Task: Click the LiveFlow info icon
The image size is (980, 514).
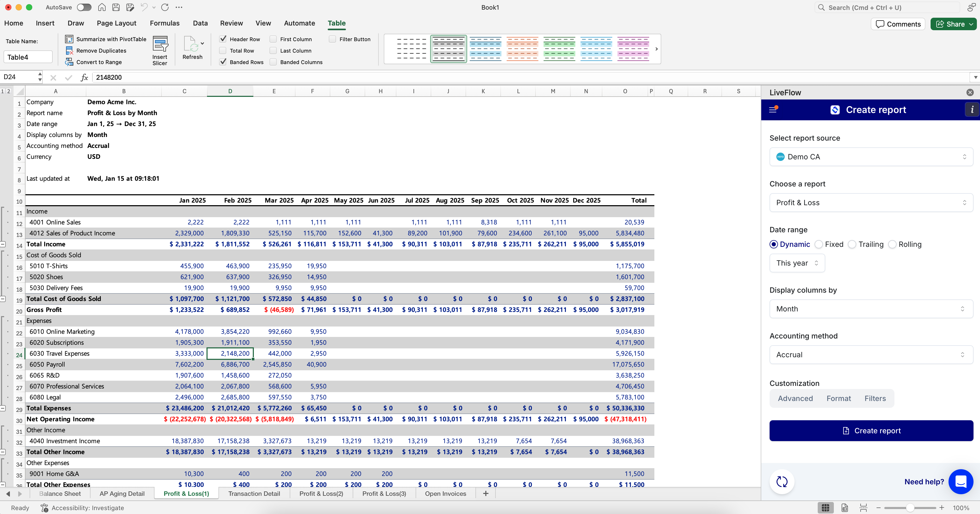Action: [972, 110]
